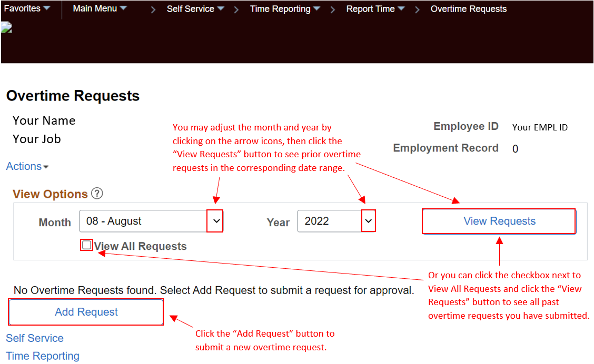Open the Year dropdown showing 2022
The image size is (594, 364).
(x=368, y=221)
